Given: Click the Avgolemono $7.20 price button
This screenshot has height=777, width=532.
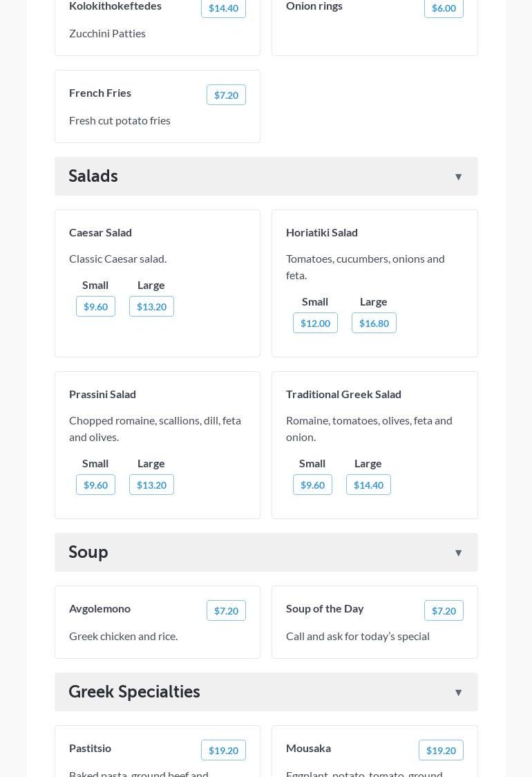Looking at the screenshot, I should point(226,610).
